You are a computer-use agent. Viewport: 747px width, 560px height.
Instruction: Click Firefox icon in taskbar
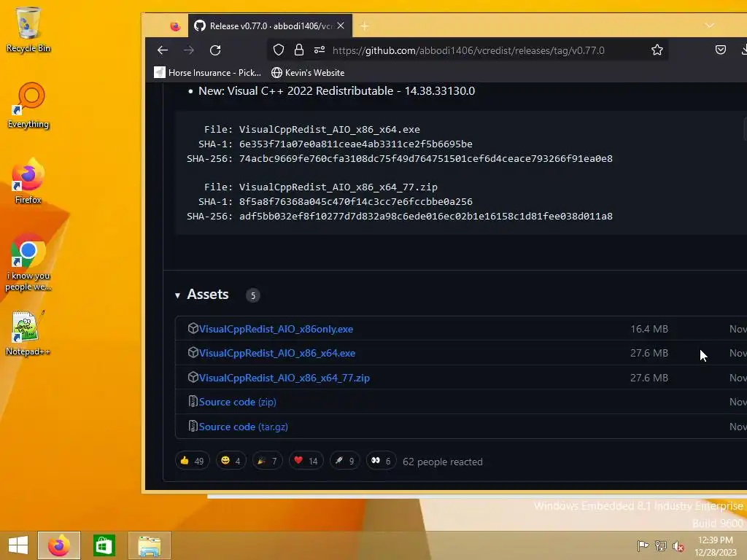pos(59,545)
